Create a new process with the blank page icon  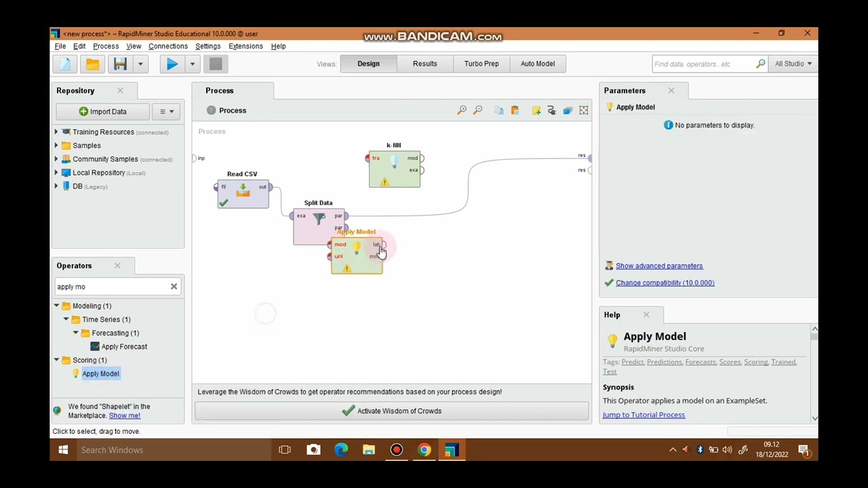tap(65, 64)
